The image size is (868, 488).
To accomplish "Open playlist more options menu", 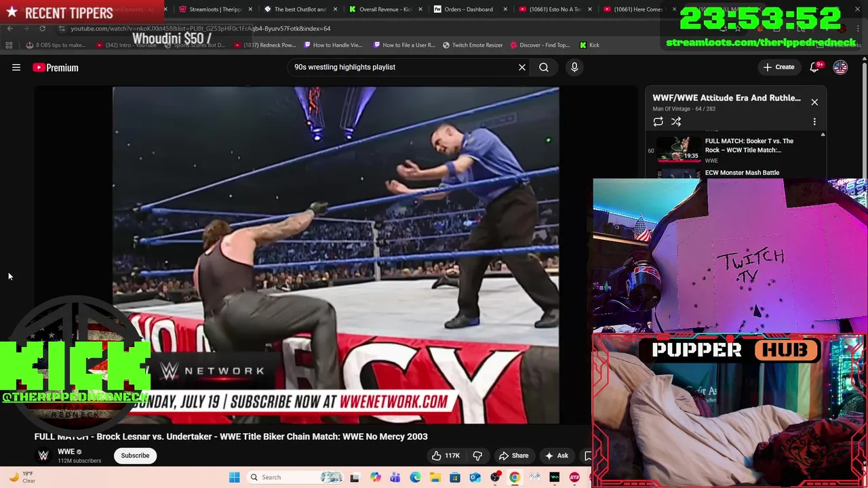I will click(x=814, y=122).
